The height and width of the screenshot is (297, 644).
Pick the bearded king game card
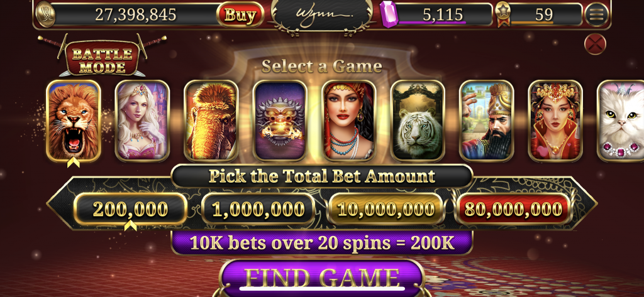click(486, 121)
